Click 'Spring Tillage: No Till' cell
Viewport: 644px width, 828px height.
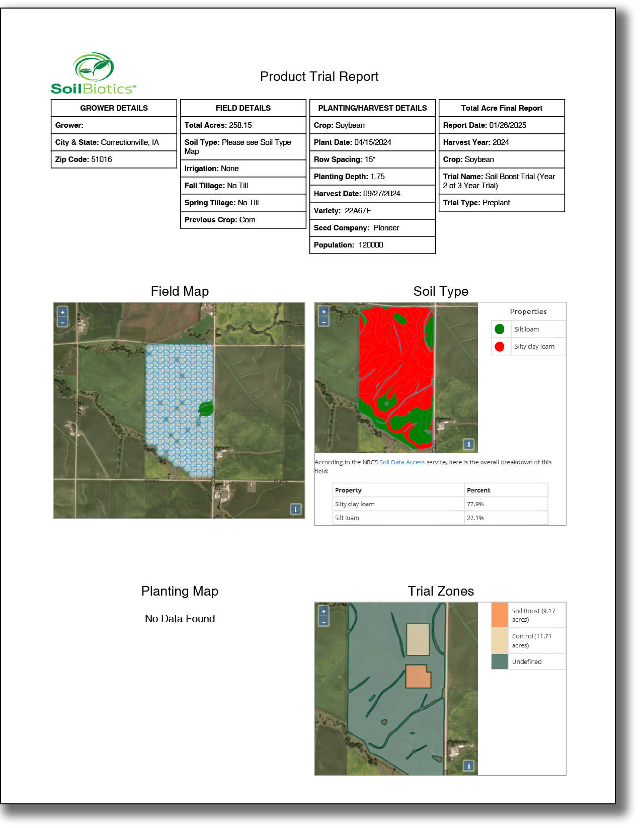pos(243,203)
